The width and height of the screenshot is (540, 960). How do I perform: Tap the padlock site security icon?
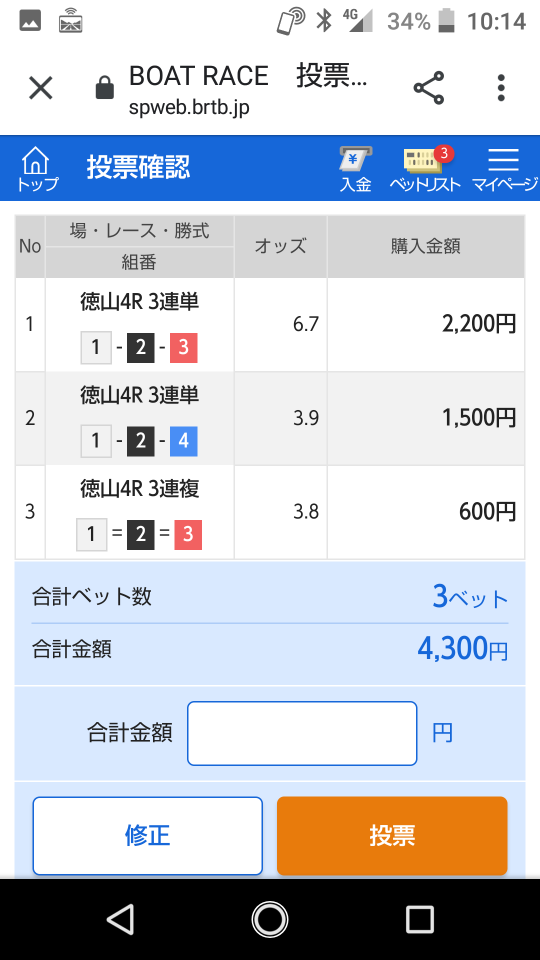click(x=105, y=88)
